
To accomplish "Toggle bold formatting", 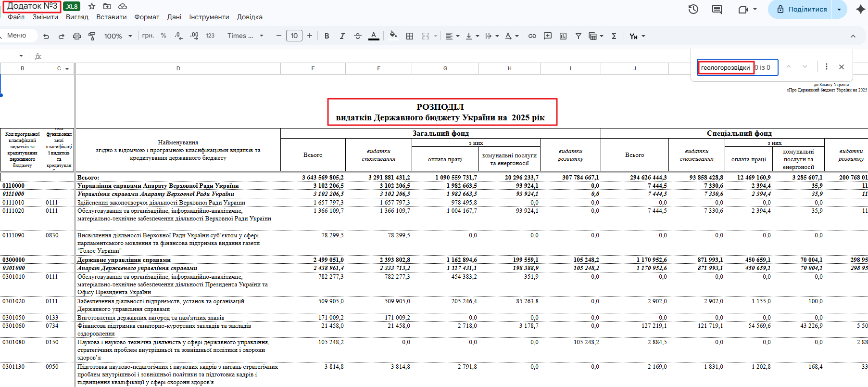I will click(x=327, y=36).
